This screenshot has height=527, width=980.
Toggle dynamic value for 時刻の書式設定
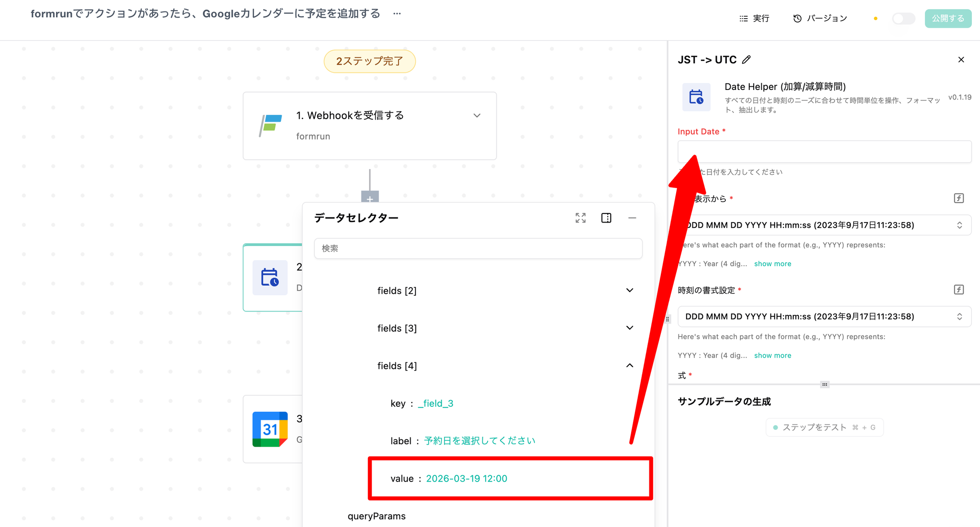click(958, 290)
